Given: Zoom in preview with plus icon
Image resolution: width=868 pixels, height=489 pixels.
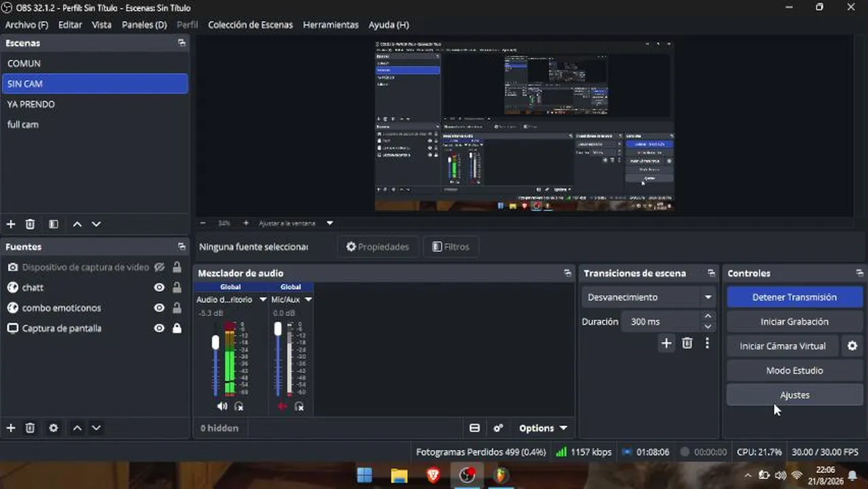Looking at the screenshot, I should [246, 223].
